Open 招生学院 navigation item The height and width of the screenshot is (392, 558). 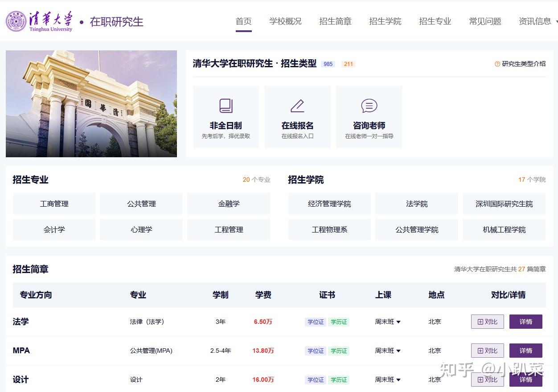[x=385, y=21]
